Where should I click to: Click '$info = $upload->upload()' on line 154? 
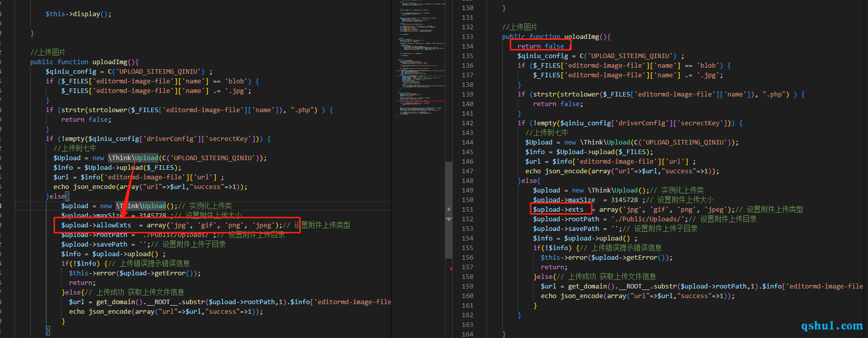(581, 238)
